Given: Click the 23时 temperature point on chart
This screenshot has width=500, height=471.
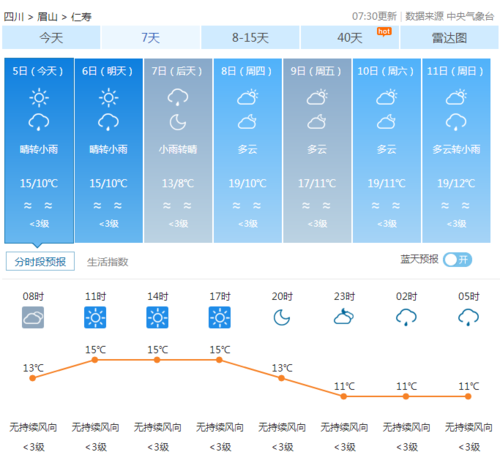Looking at the screenshot, I should pos(344,396).
